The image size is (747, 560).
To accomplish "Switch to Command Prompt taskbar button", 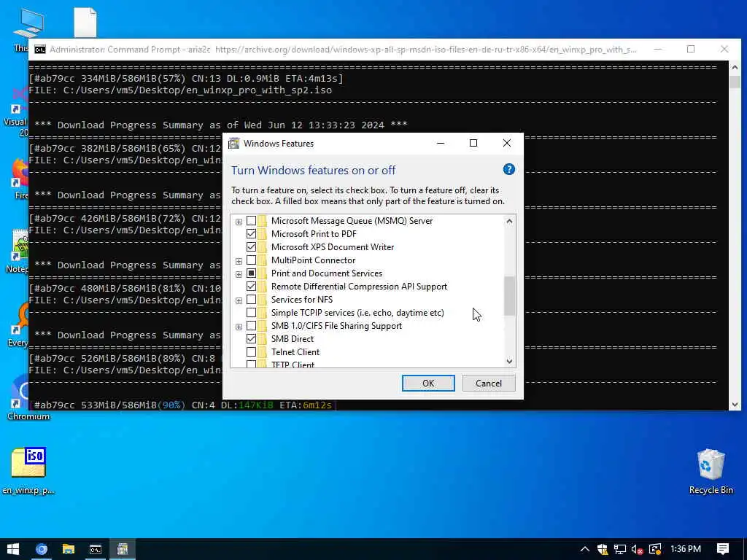I will [x=96, y=549].
